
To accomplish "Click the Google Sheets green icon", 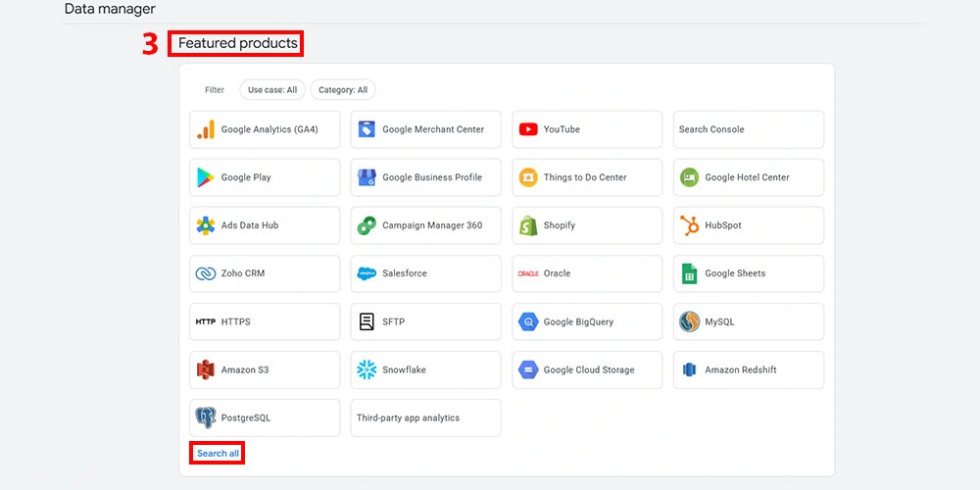I will (689, 273).
